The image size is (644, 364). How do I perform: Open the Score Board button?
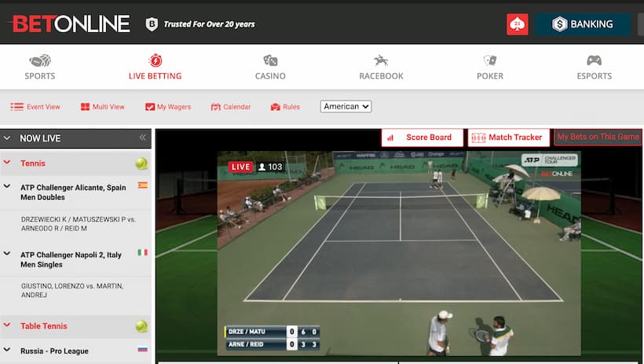pos(423,138)
